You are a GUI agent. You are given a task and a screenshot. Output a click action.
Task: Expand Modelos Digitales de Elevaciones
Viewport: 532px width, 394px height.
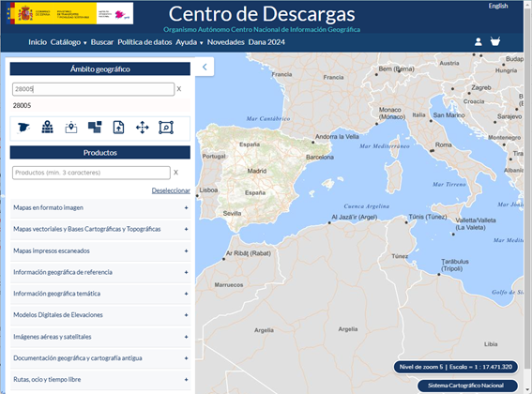pos(100,315)
